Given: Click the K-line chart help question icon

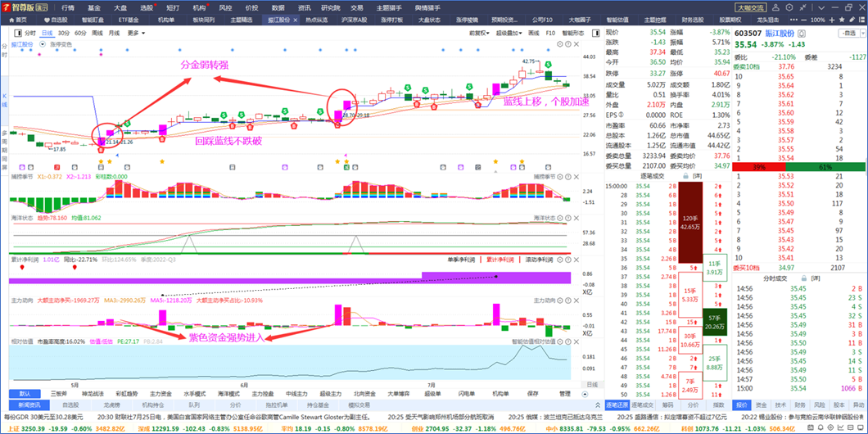Looking at the screenshot, I should 568,43.
